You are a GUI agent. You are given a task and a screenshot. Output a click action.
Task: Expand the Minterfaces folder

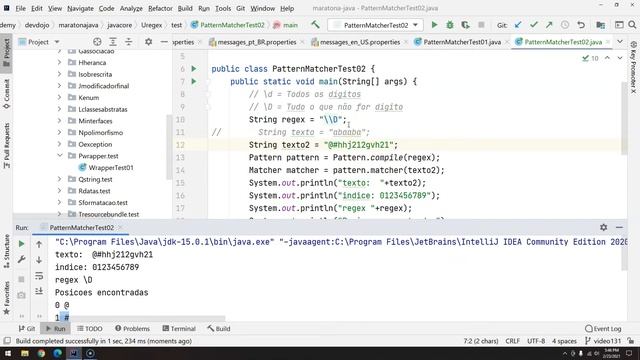click(x=60, y=121)
